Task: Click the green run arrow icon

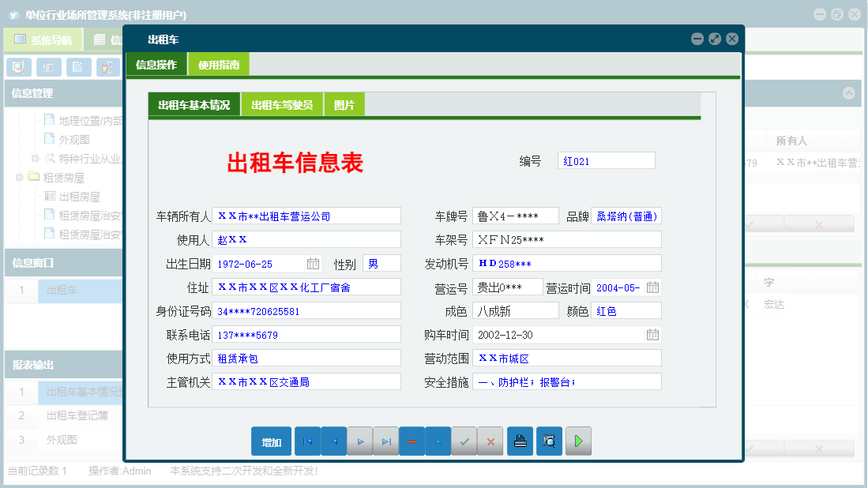Action: click(578, 441)
